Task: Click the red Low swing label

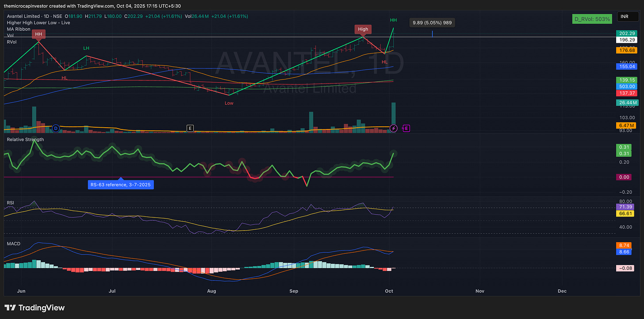Action: (229, 103)
